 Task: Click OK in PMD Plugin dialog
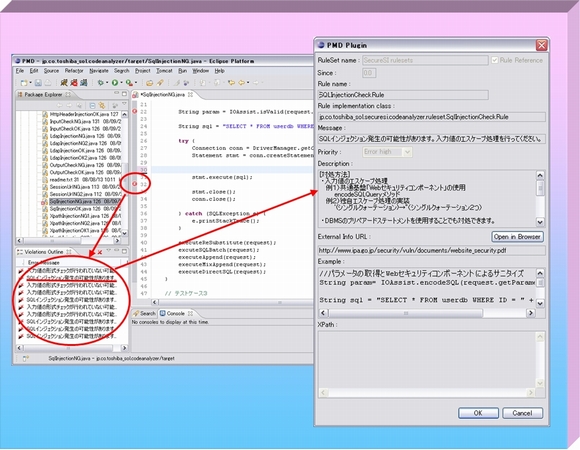point(478,413)
